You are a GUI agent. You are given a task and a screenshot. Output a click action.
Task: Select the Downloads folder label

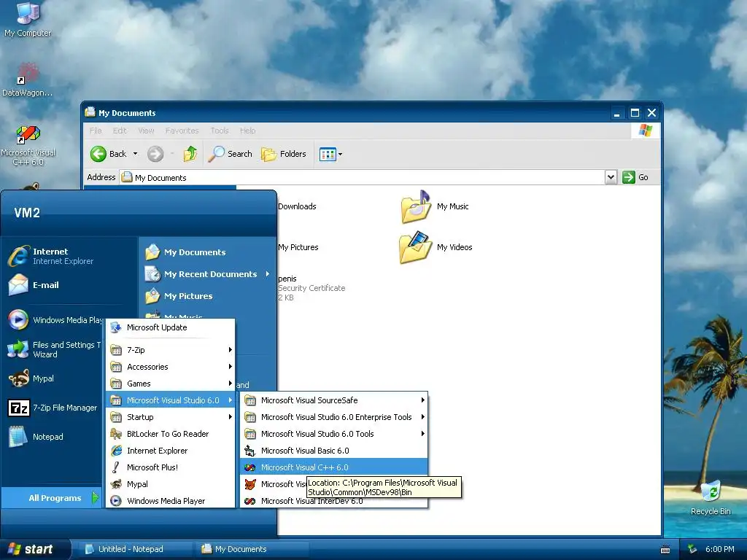[x=297, y=206]
